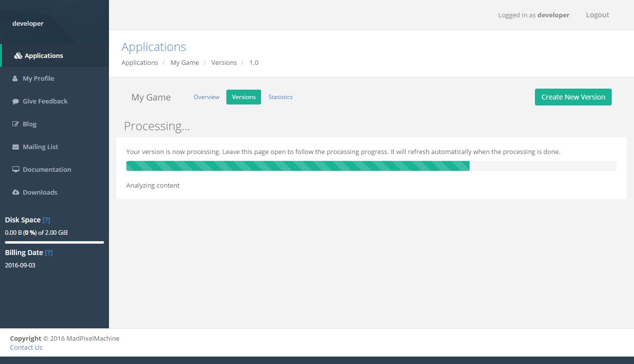Click the My Game title text
Screen dimensions: 634x364
(x=151, y=98)
